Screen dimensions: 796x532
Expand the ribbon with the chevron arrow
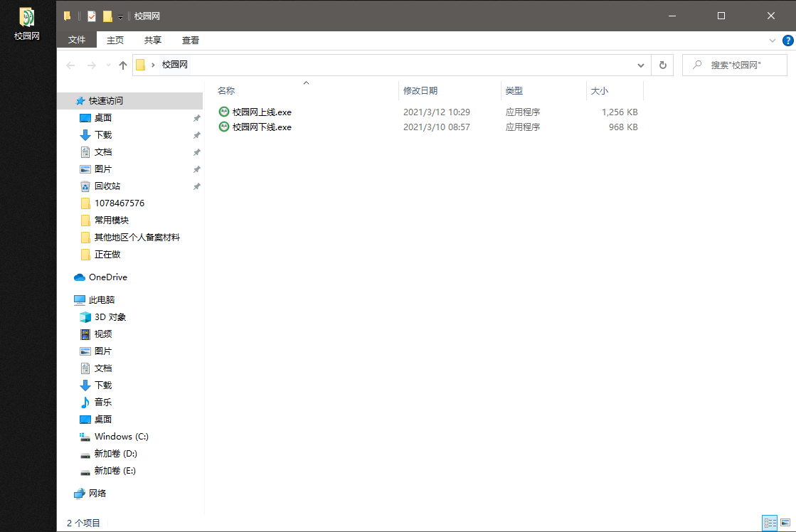[773, 41]
